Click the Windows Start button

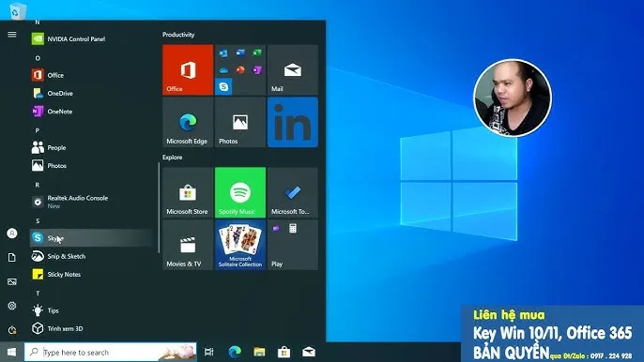(x=12, y=352)
